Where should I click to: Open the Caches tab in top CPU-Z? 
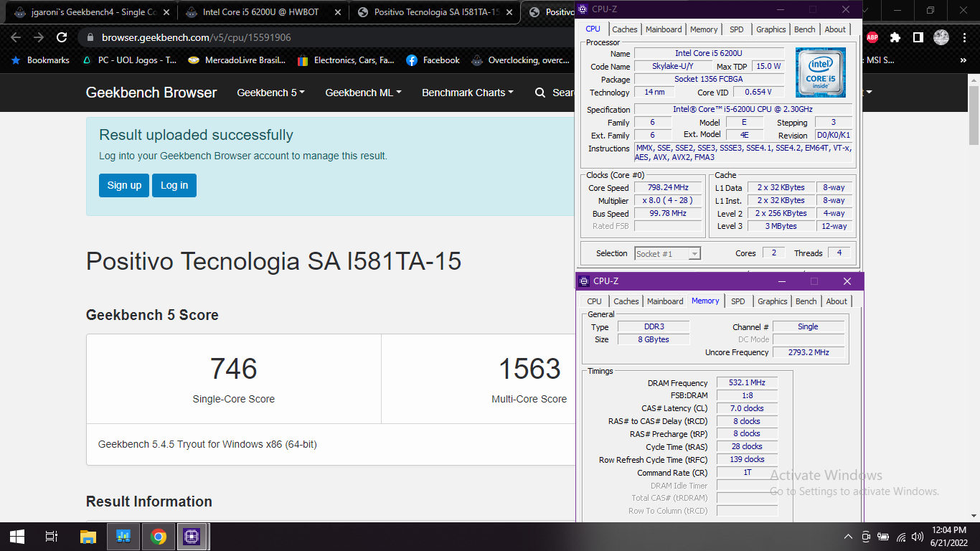point(624,29)
